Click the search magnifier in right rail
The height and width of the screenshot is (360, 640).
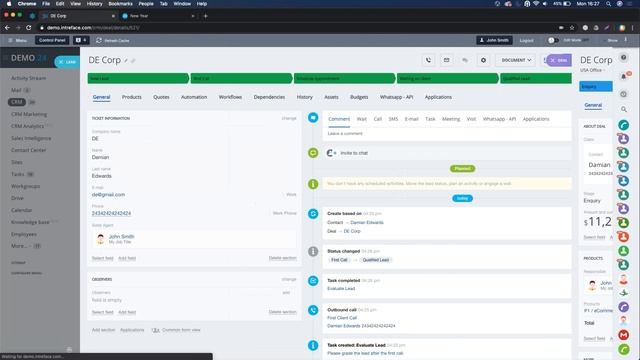(624, 109)
